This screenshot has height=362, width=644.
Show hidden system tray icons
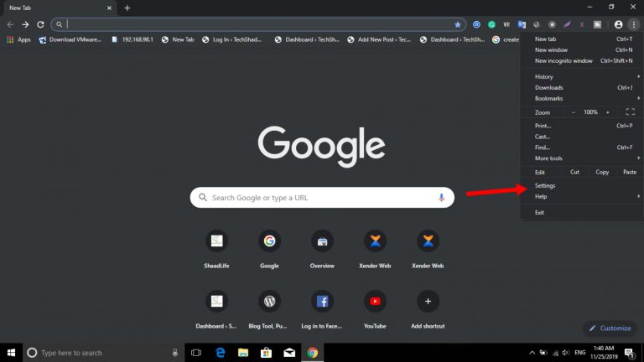point(532,353)
